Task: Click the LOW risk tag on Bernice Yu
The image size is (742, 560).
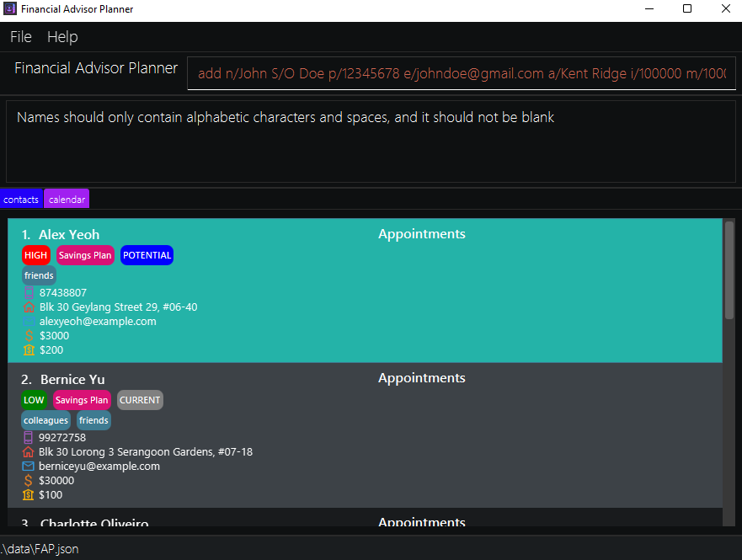Action: pos(34,400)
